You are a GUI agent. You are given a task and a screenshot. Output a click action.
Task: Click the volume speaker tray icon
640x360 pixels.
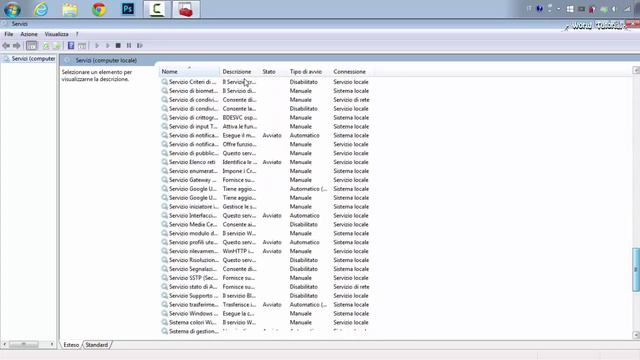(x=614, y=9)
